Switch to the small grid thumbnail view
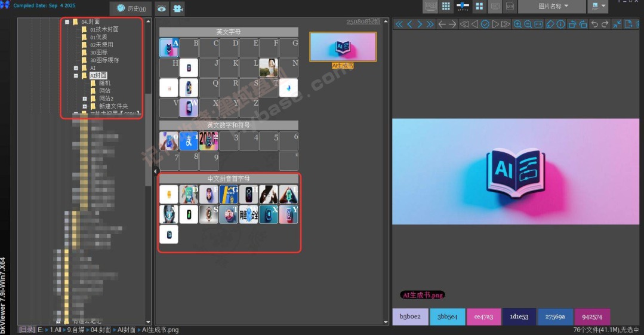 (446, 6)
